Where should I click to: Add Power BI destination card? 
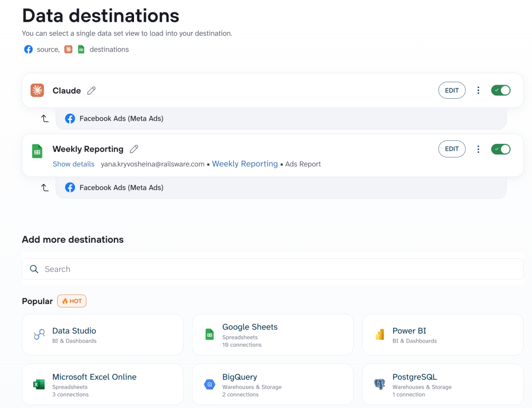(x=443, y=335)
